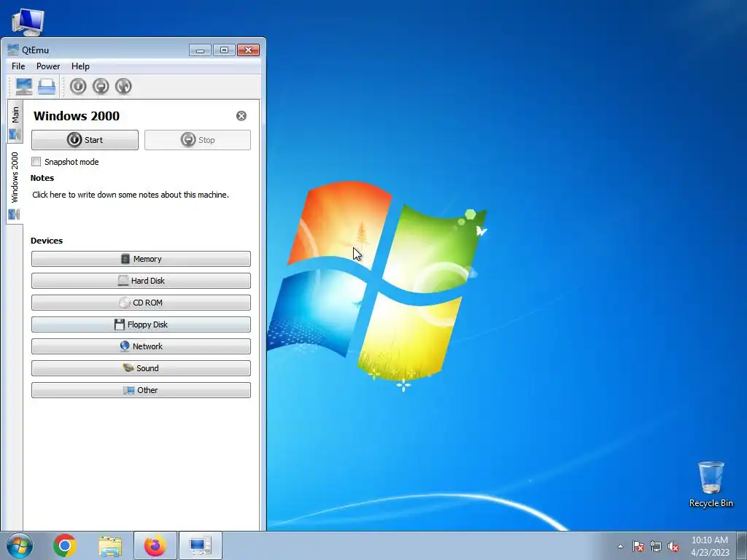The width and height of the screenshot is (747, 560).
Task: Click the new machine toolbar icon
Action: click(24, 86)
